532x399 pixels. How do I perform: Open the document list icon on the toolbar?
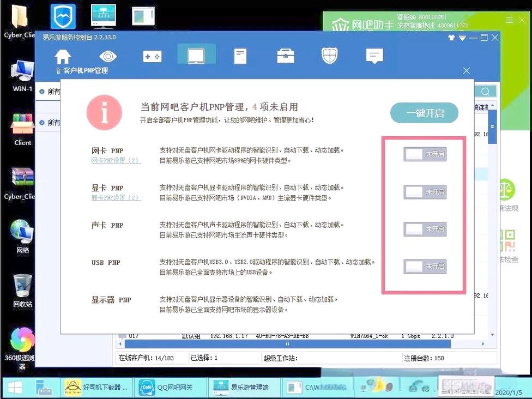click(240, 56)
